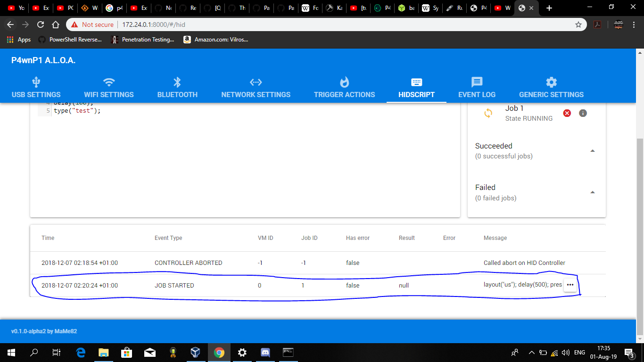The width and height of the screenshot is (644, 362).
Task: Open info details for Job 1
Action: pyautogui.click(x=583, y=113)
